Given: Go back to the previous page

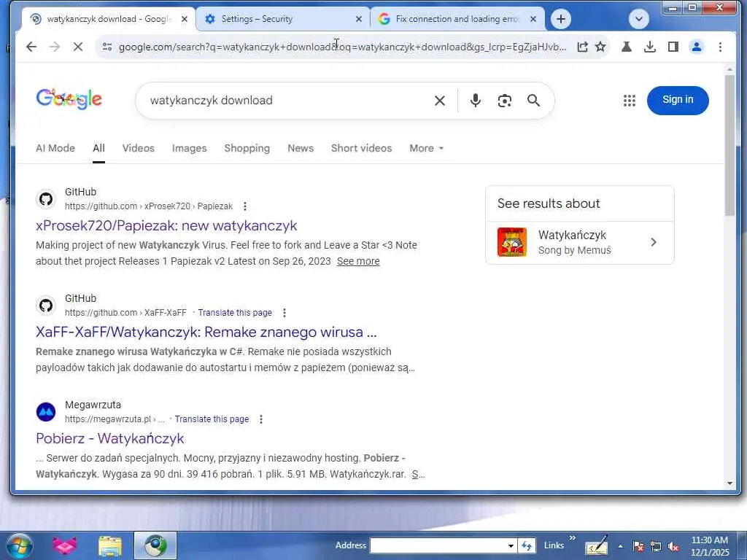Looking at the screenshot, I should tap(31, 47).
